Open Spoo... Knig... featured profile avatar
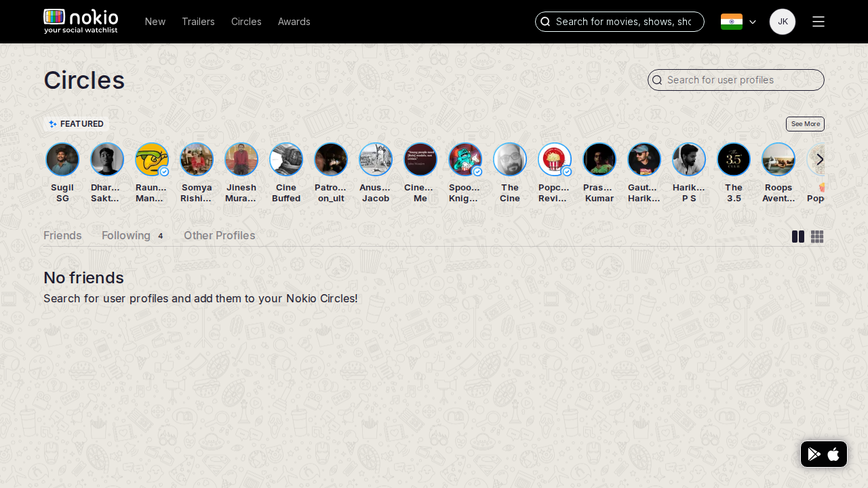 (465, 159)
